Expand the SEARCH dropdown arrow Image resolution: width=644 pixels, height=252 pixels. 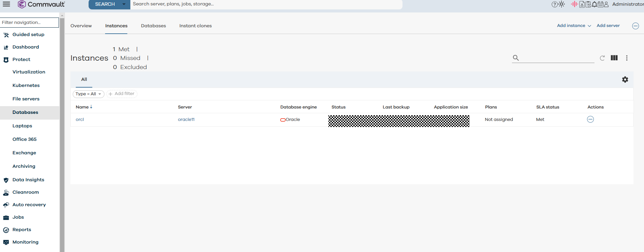124,4
